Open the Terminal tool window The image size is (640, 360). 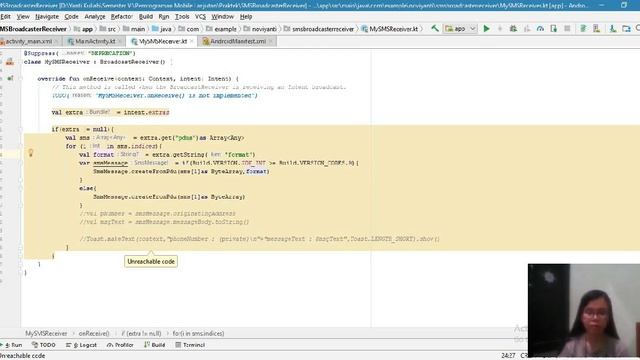(x=190, y=345)
